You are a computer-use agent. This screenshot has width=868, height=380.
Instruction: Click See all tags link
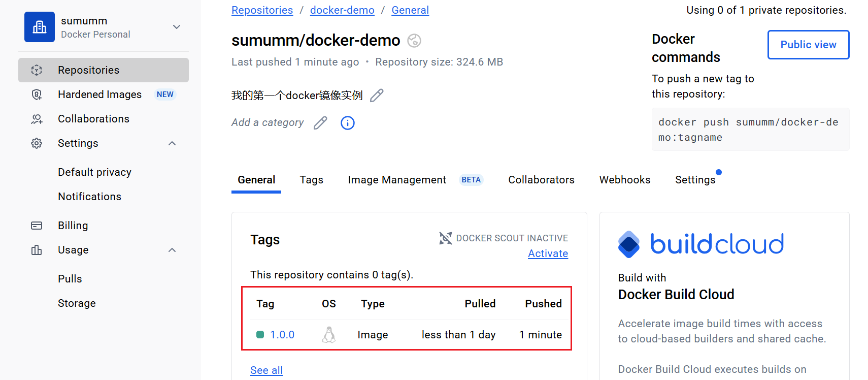point(266,370)
